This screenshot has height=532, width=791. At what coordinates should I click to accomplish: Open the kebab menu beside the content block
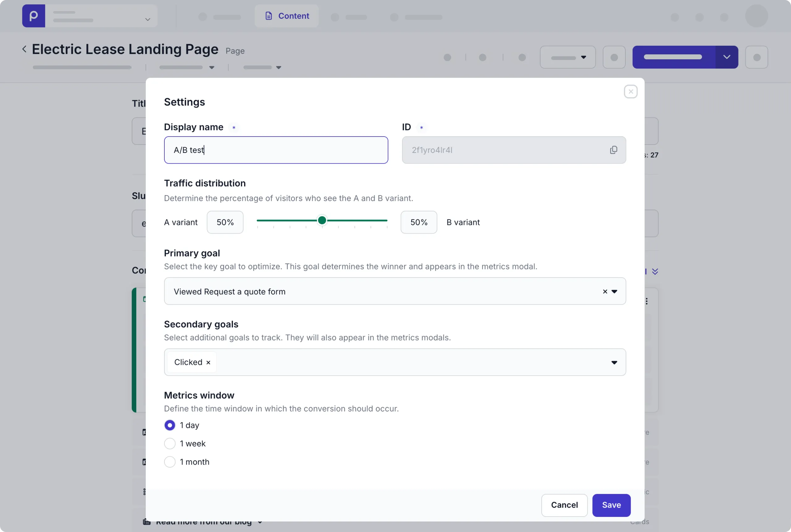tap(646, 301)
